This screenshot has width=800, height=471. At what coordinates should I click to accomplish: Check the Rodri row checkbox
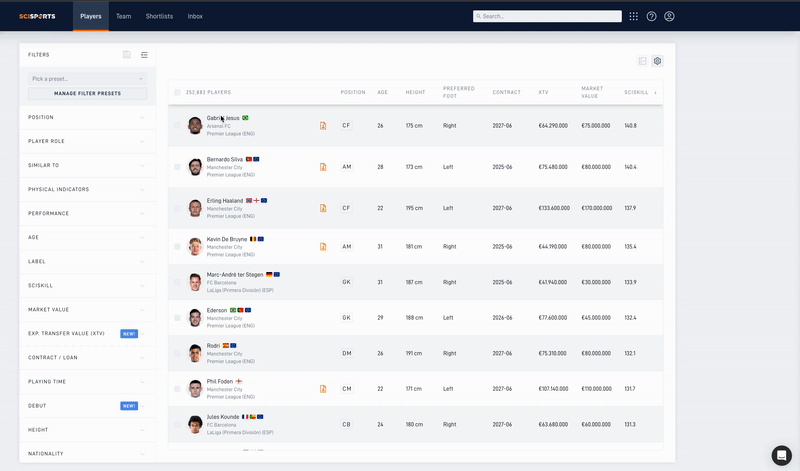tap(177, 353)
